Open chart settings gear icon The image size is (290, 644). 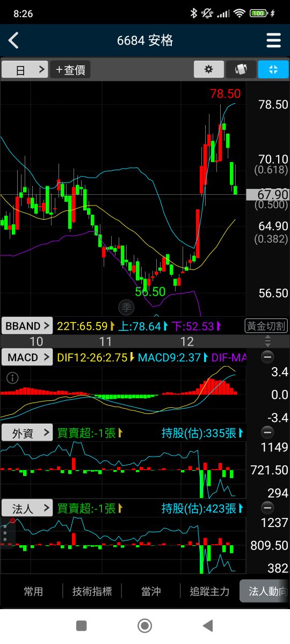208,69
